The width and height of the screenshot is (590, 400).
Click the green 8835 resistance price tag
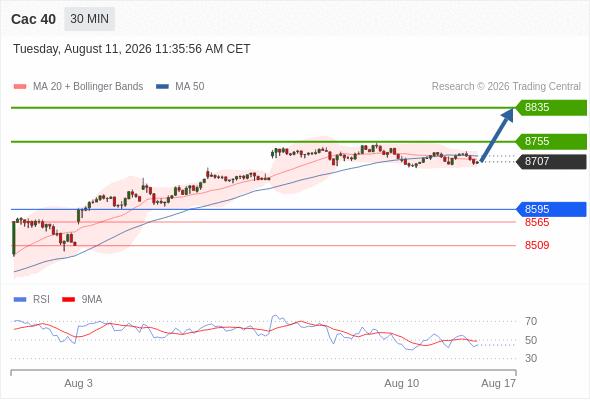pyautogui.click(x=551, y=108)
